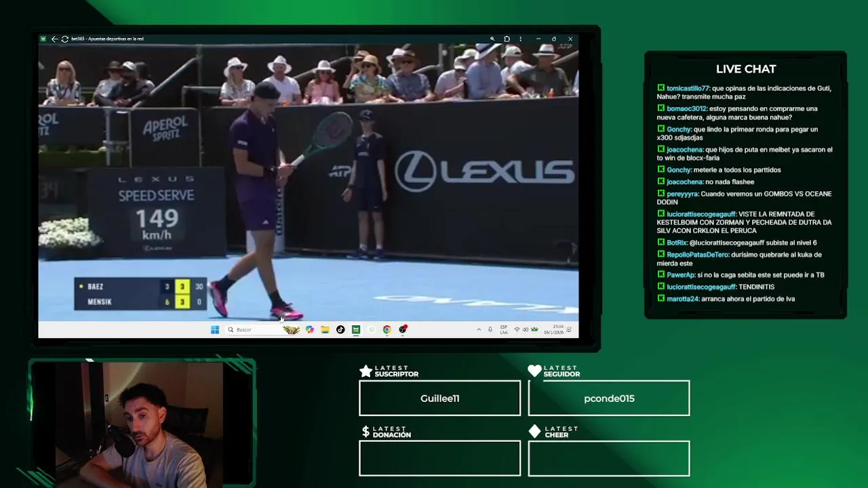Go back in the bet365 window
The height and width of the screenshot is (488, 868).
pos(54,39)
